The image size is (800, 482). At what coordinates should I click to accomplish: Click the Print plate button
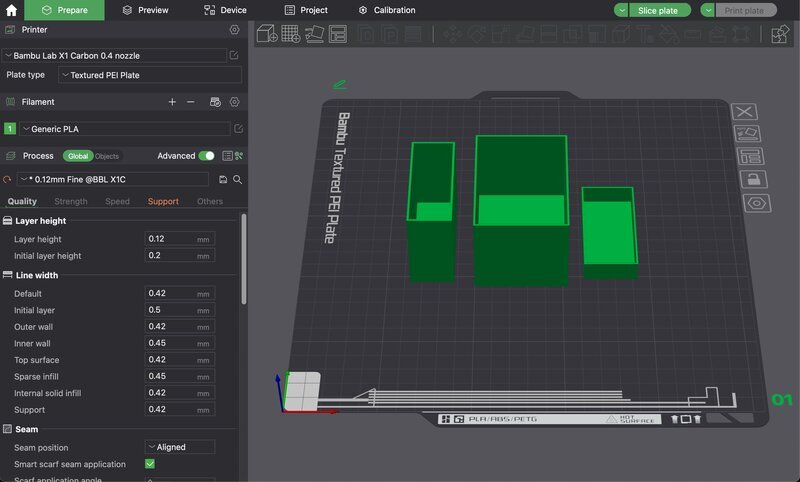745,10
